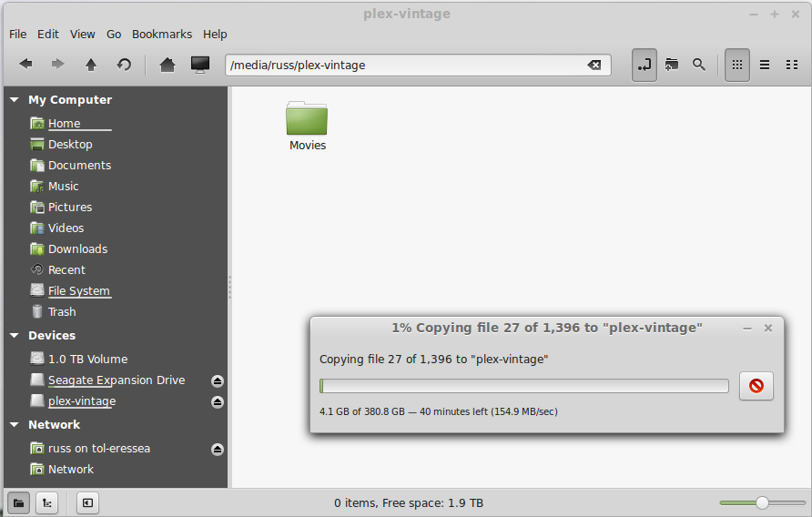This screenshot has width=812, height=517.
Task: Eject the Seagate Expansion Drive
Action: 218,380
